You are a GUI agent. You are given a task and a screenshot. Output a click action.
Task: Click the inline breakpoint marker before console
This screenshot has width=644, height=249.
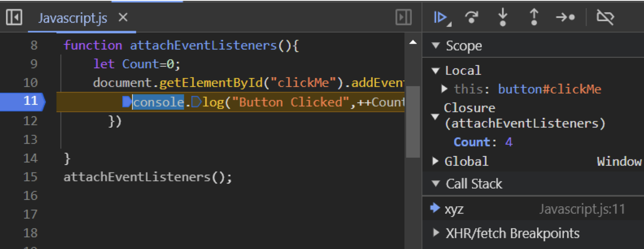(x=127, y=102)
